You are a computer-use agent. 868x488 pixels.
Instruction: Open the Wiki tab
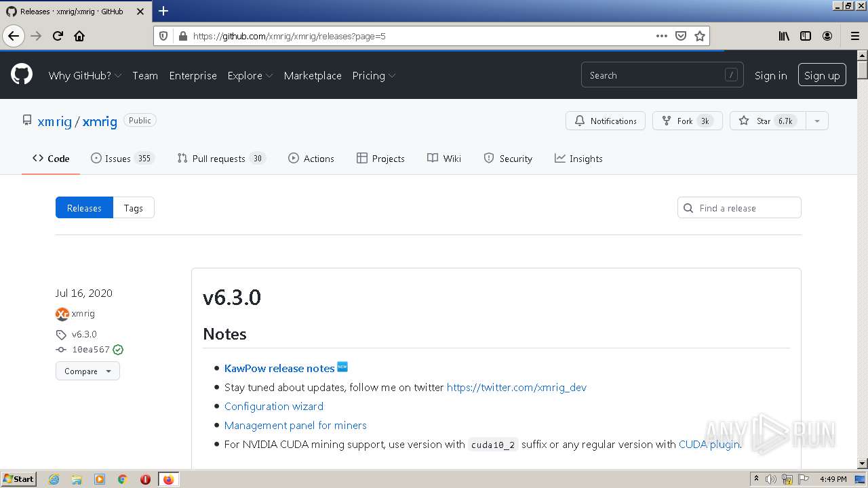pyautogui.click(x=444, y=159)
